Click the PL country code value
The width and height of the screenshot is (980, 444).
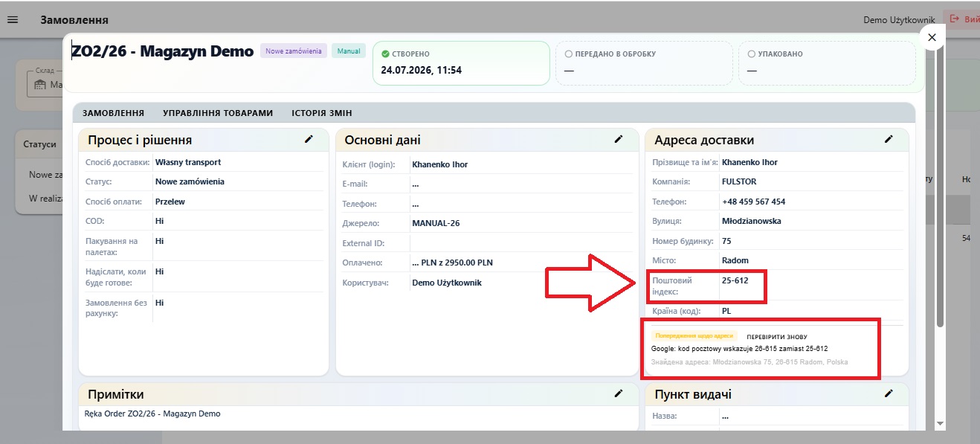[726, 311]
